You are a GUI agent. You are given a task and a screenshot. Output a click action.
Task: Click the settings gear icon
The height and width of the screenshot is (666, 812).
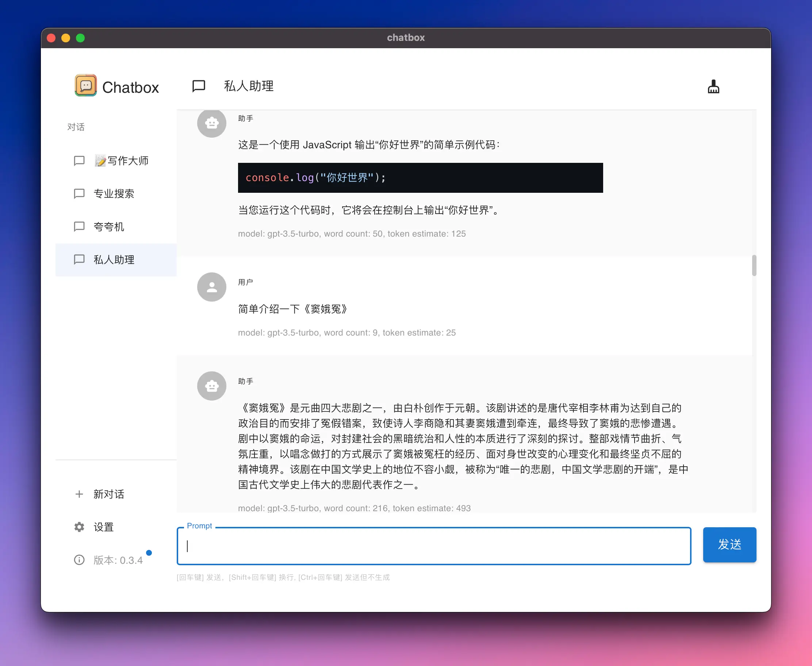point(79,527)
